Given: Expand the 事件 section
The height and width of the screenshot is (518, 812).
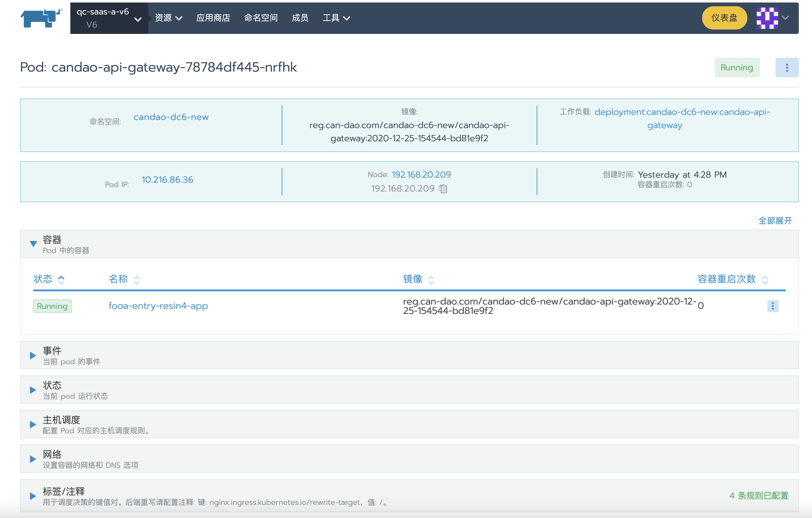Looking at the screenshot, I should tap(33, 355).
